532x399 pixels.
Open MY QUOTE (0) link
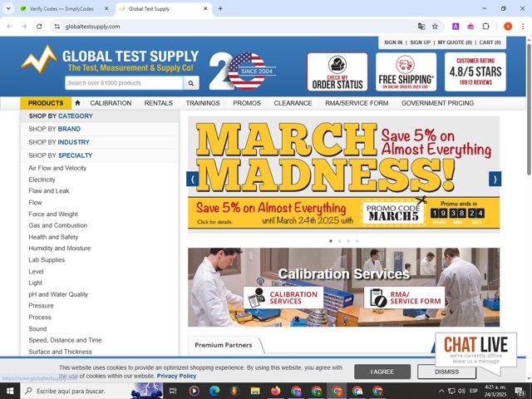tap(455, 42)
